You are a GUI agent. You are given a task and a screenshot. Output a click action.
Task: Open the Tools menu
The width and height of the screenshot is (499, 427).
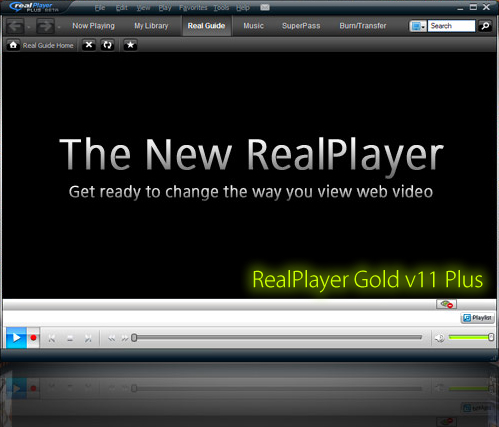pyautogui.click(x=221, y=8)
